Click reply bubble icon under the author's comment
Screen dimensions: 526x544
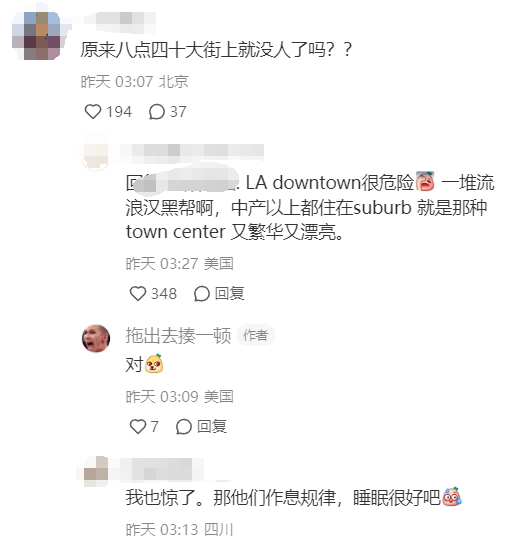[x=184, y=427]
